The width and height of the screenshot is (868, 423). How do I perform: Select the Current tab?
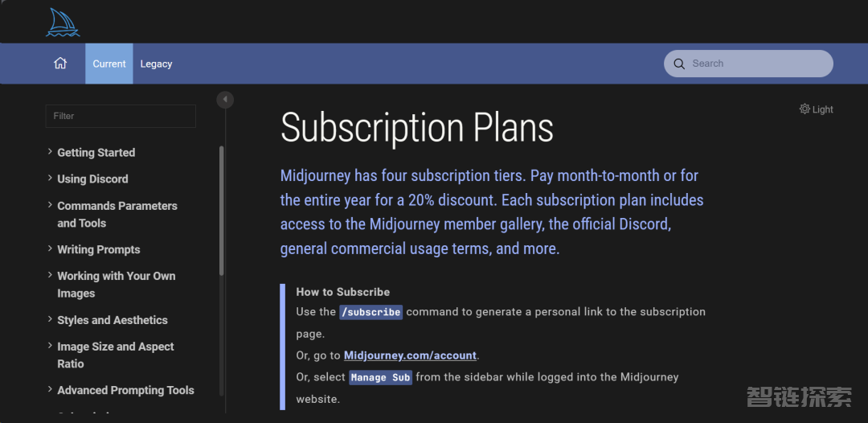[x=109, y=64]
